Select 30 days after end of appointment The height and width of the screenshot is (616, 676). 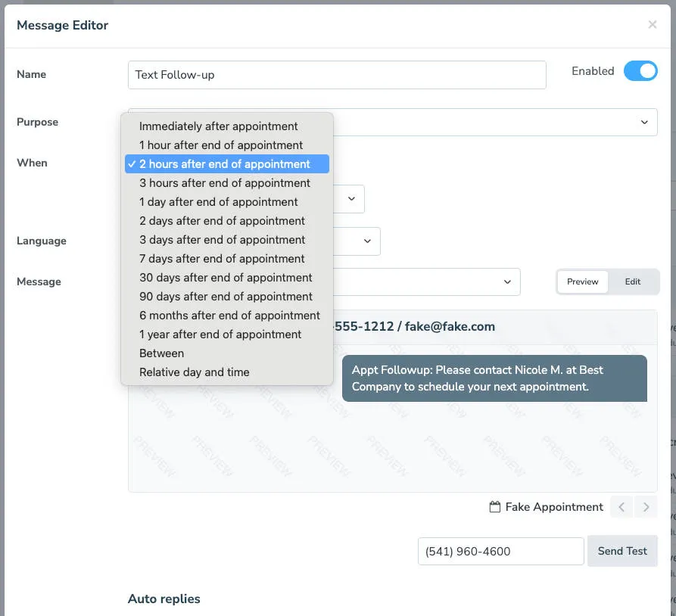(225, 277)
